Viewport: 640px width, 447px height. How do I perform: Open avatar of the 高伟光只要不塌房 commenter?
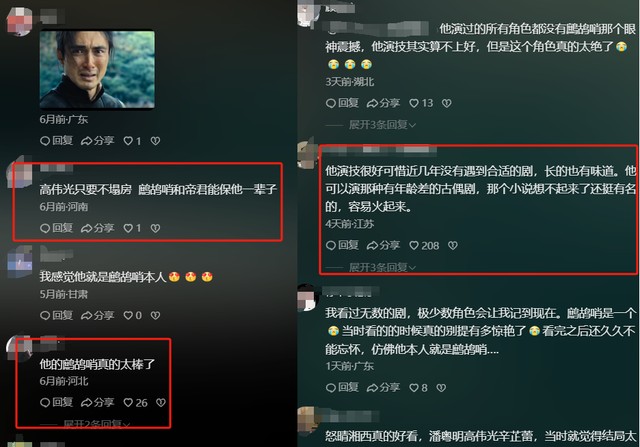(x=19, y=171)
